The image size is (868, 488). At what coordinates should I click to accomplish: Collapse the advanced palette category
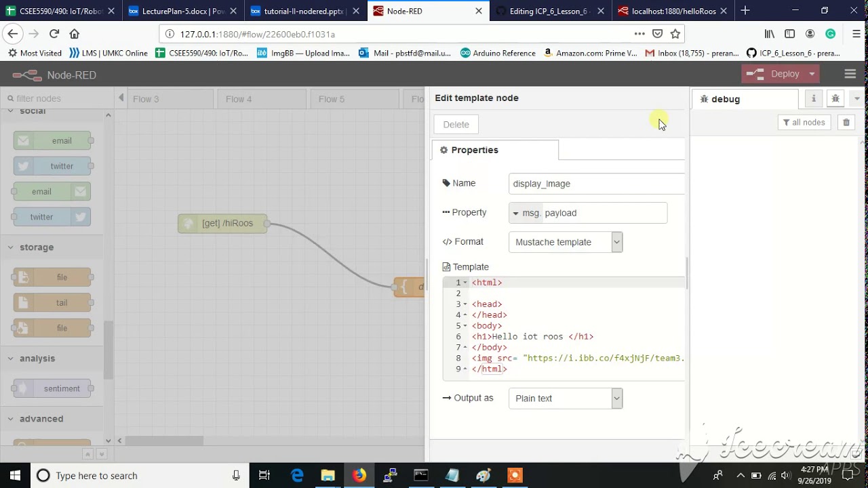(52, 419)
